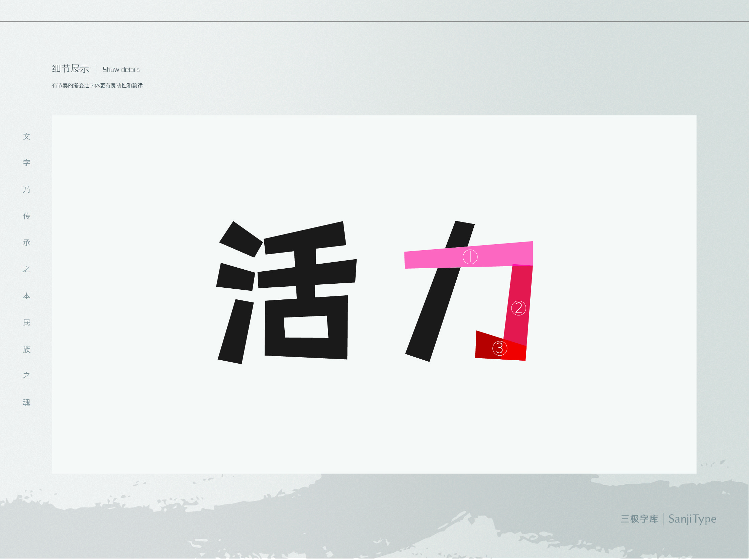Click the Show details label
The width and height of the screenshot is (749, 560).
click(121, 70)
